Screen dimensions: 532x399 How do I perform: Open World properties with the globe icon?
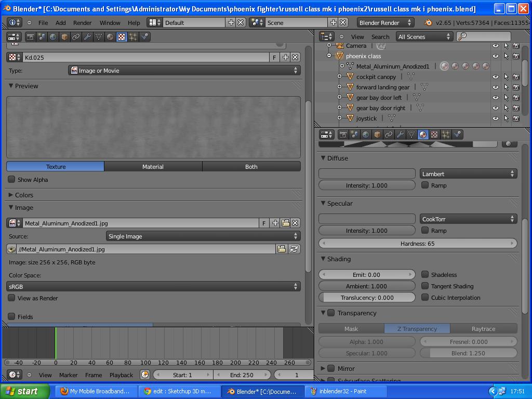(365, 135)
